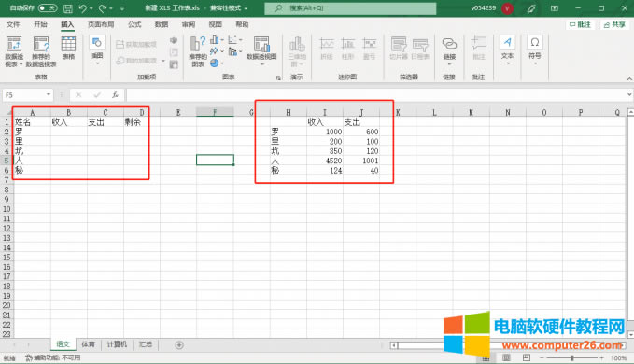Select column F header
The image size is (634, 364).
[215, 112]
